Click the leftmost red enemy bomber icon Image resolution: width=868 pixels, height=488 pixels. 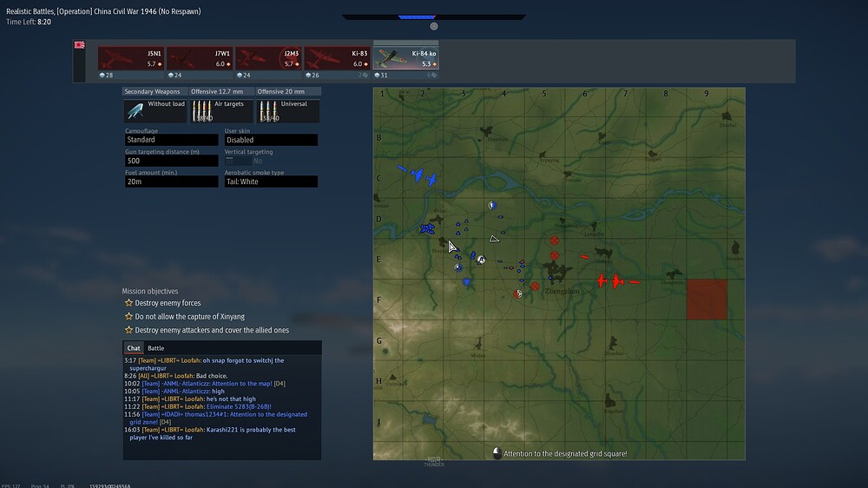pos(602,280)
